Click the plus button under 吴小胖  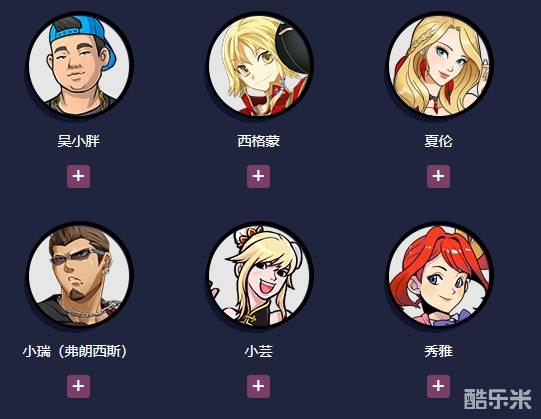pos(78,176)
